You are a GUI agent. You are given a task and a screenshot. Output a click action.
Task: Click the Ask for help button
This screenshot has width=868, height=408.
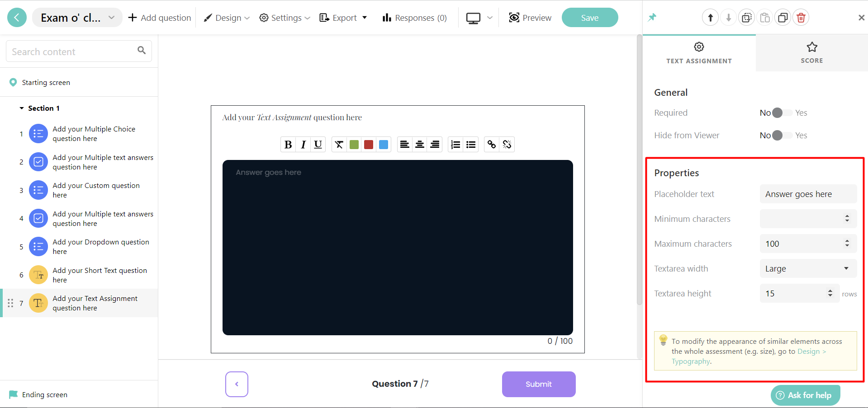[805, 395]
